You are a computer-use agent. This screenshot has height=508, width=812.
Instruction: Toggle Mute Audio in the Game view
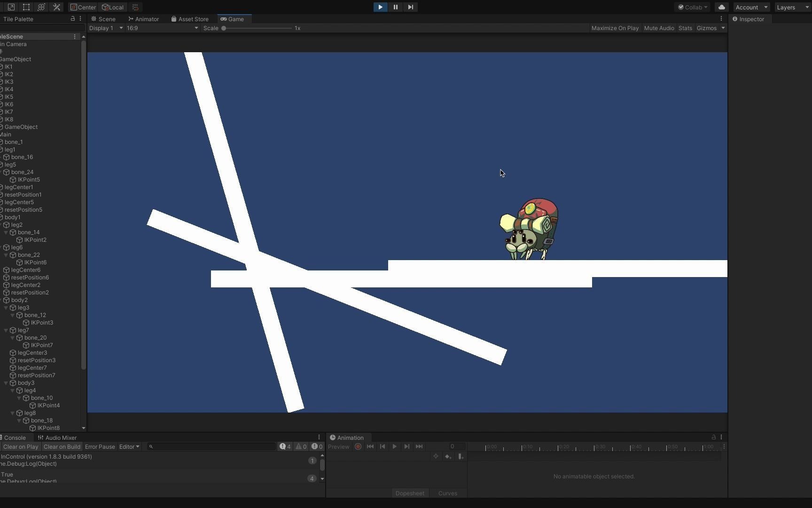point(659,28)
